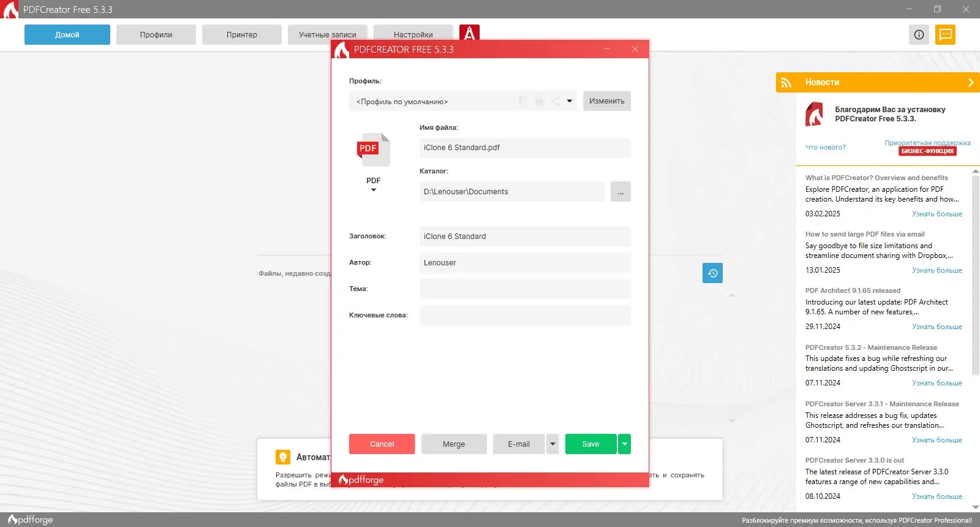This screenshot has height=527, width=980.
Task: Expand the PDF output format dropdown arrow
Action: tap(374, 190)
